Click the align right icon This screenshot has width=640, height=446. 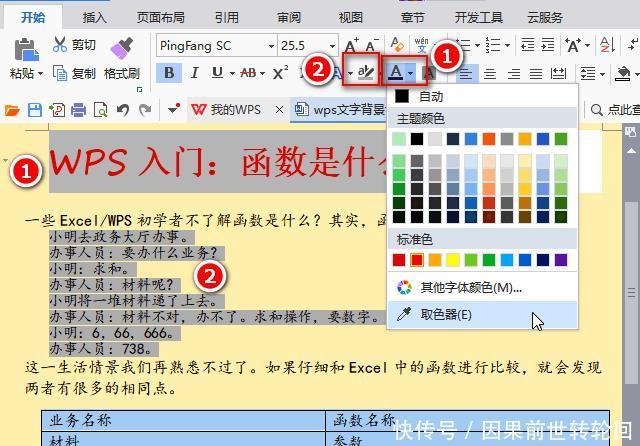coord(513,74)
